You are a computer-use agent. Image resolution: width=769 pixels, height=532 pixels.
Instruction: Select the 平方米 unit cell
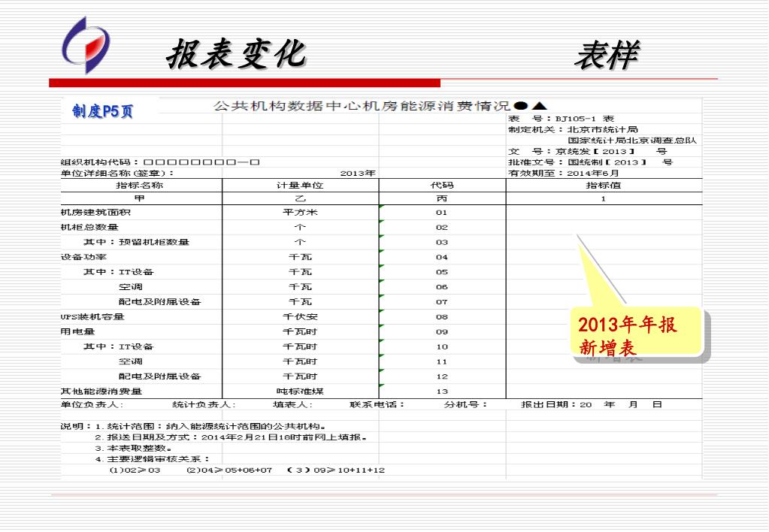(x=300, y=213)
